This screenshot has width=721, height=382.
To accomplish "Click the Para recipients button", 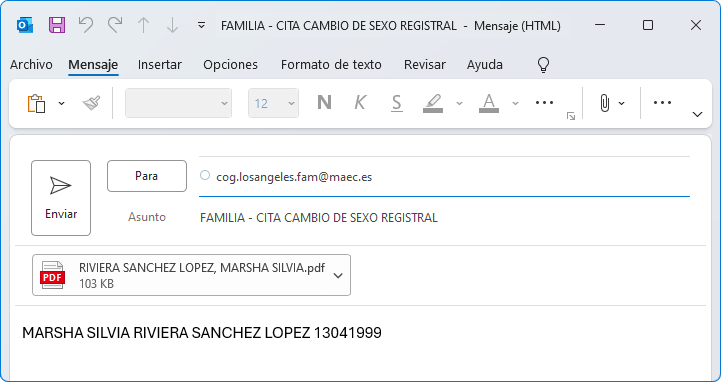I will click(x=147, y=176).
